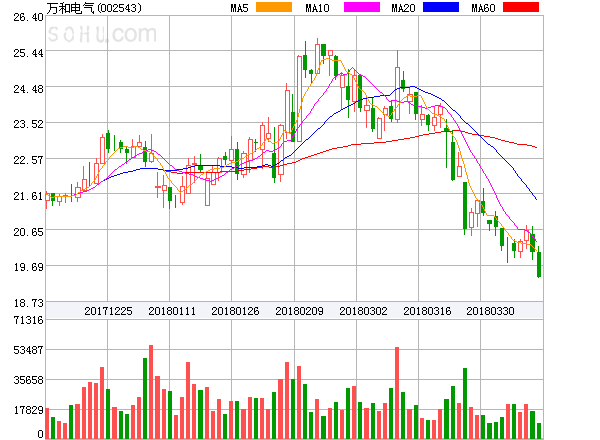
Task: Click the last green candlestick at chart's right edge
Action: click(x=539, y=264)
